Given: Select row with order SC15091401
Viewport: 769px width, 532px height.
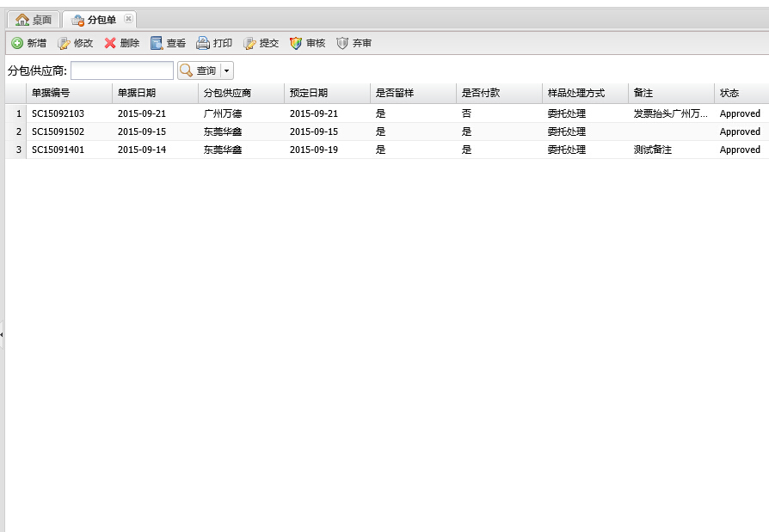Looking at the screenshot, I should [x=58, y=150].
